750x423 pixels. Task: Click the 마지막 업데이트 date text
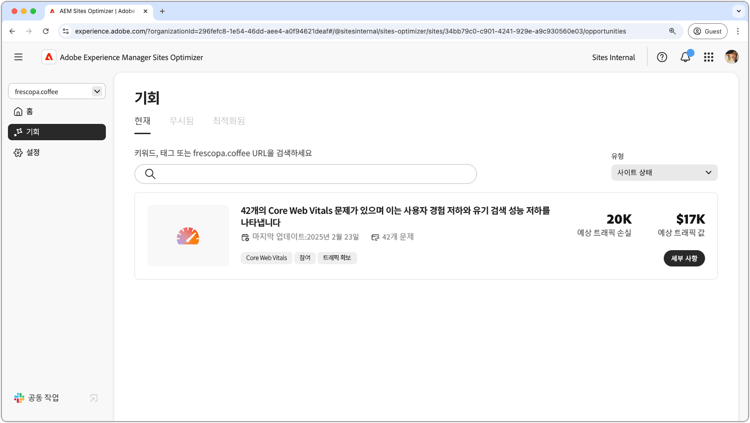[305, 237]
